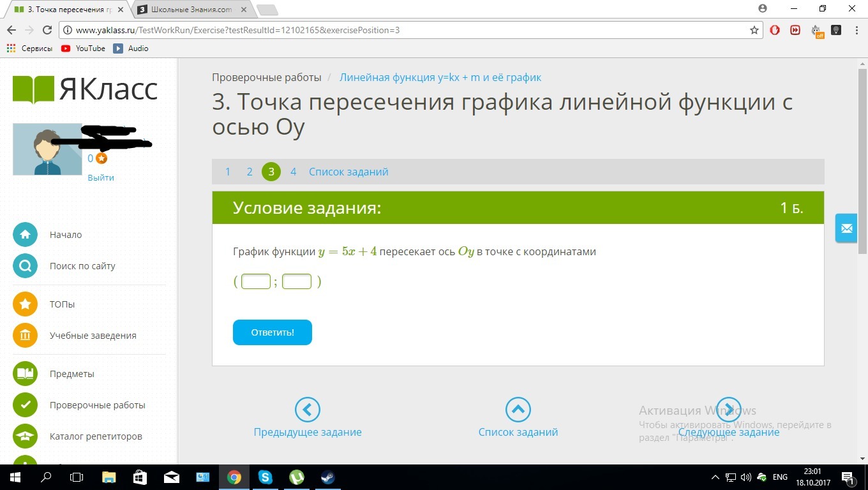Click the Следующее задание link
The height and width of the screenshot is (490, 868).
click(x=729, y=432)
